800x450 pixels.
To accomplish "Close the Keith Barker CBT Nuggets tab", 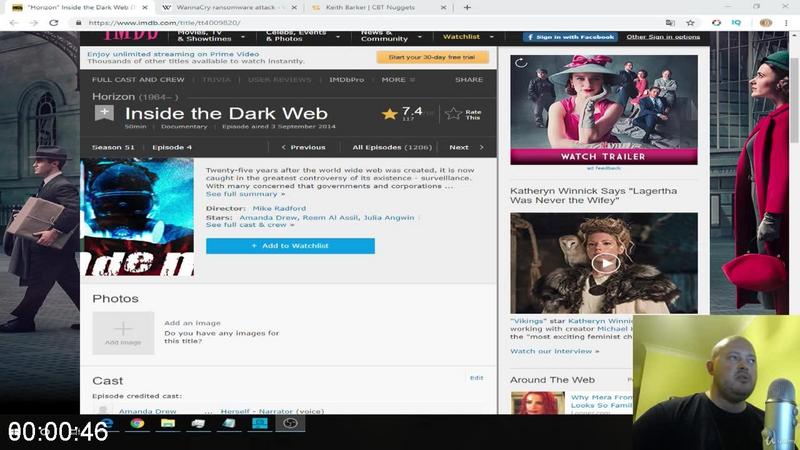I will [443, 8].
